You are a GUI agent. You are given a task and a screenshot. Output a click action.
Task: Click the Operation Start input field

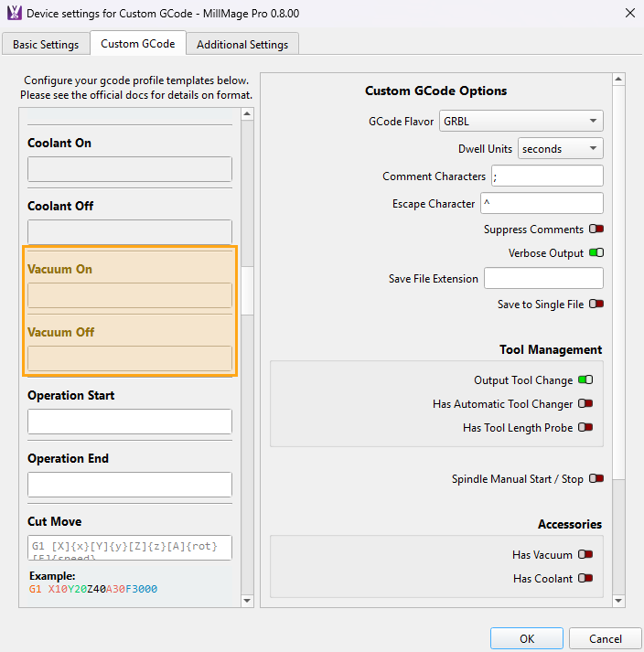pyautogui.click(x=129, y=422)
